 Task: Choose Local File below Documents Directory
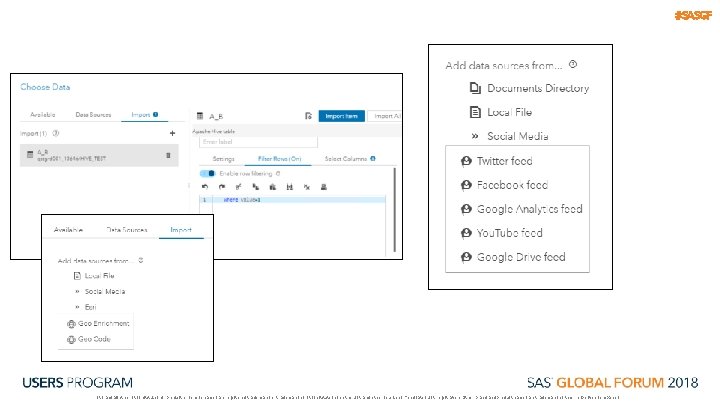point(509,112)
